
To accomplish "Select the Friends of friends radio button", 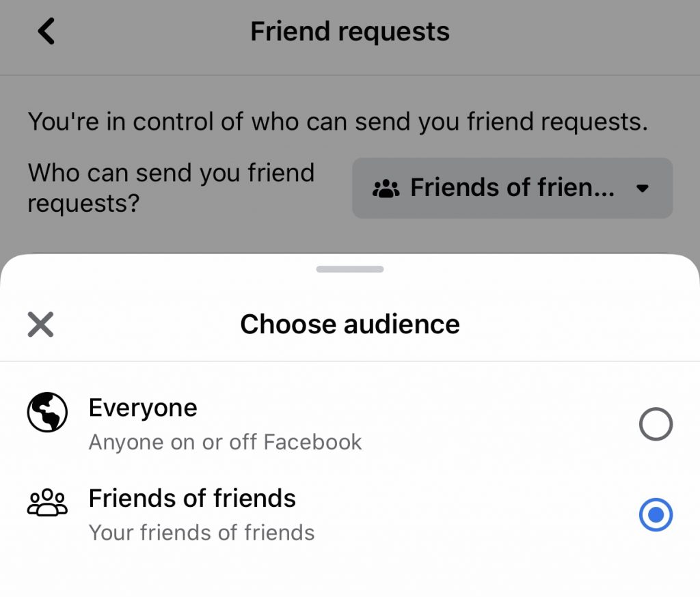I will [x=656, y=515].
